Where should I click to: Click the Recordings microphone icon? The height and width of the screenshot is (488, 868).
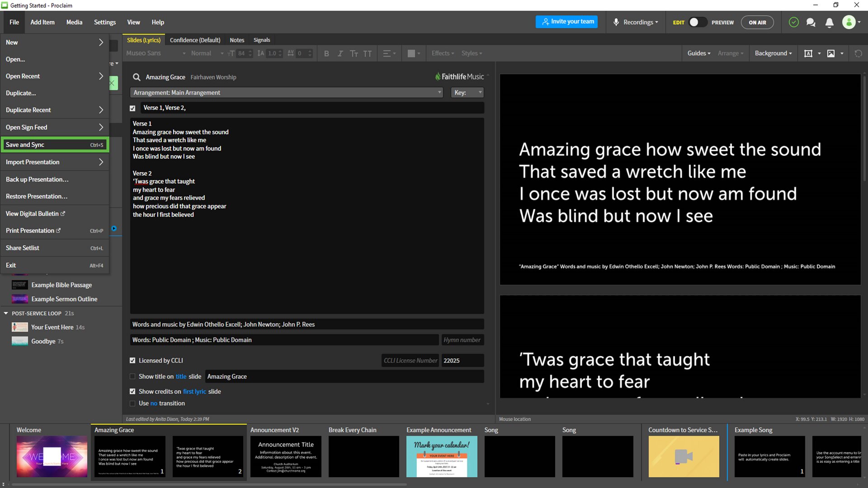(616, 22)
